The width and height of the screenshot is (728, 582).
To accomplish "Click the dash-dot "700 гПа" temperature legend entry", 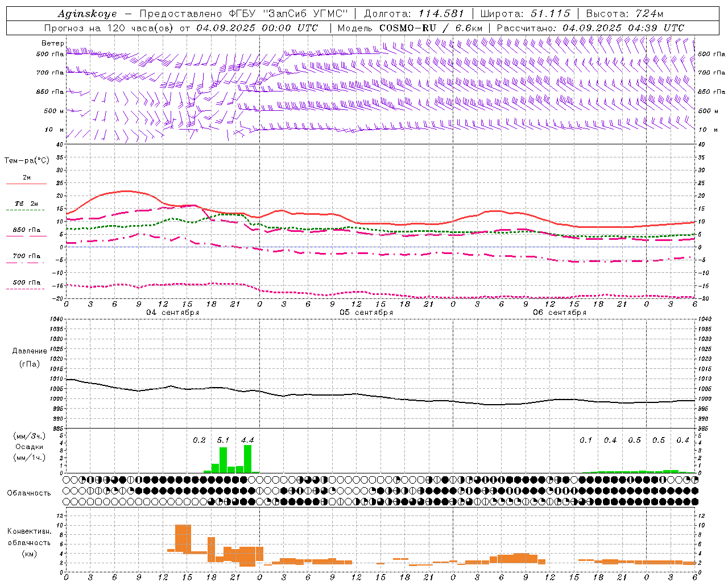I will pyautogui.click(x=26, y=257).
